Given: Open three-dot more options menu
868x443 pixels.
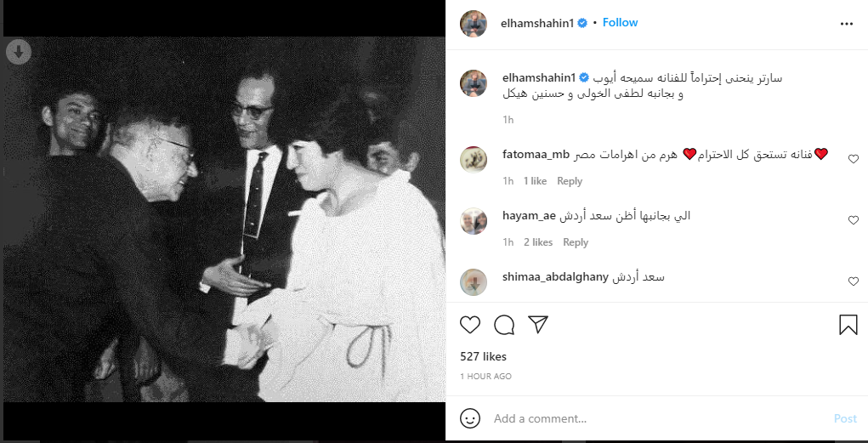Looking at the screenshot, I should (847, 24).
